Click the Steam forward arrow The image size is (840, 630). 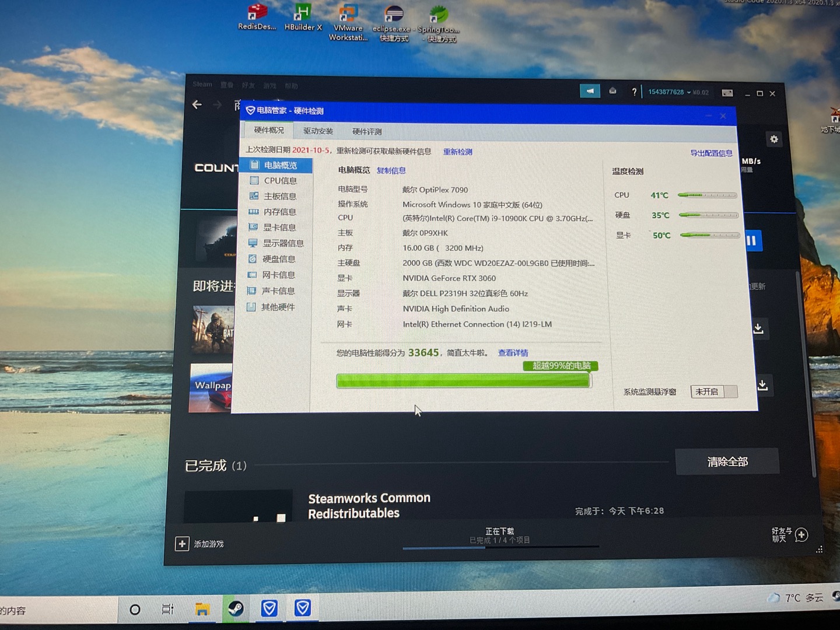(218, 106)
